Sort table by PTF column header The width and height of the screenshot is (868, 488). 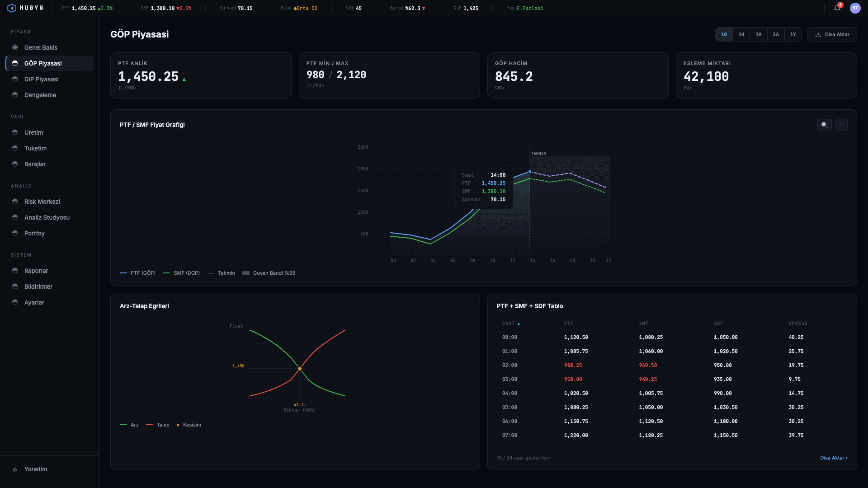[x=569, y=324]
